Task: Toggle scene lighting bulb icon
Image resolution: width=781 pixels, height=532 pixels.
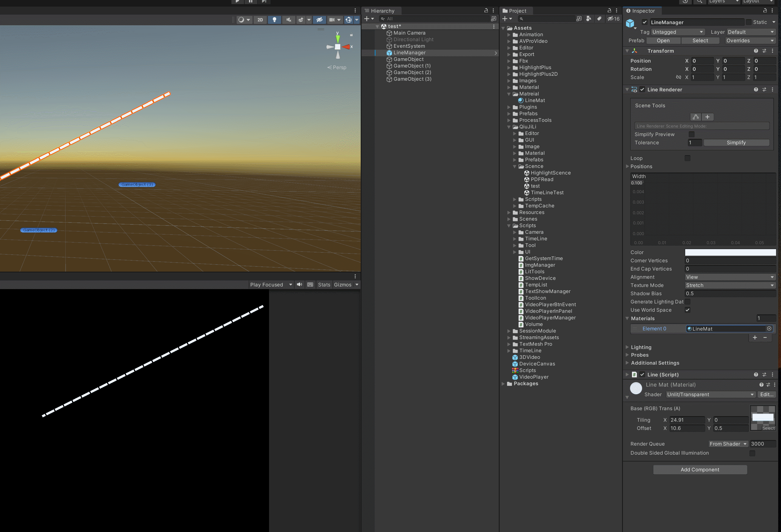Action: [x=274, y=20]
